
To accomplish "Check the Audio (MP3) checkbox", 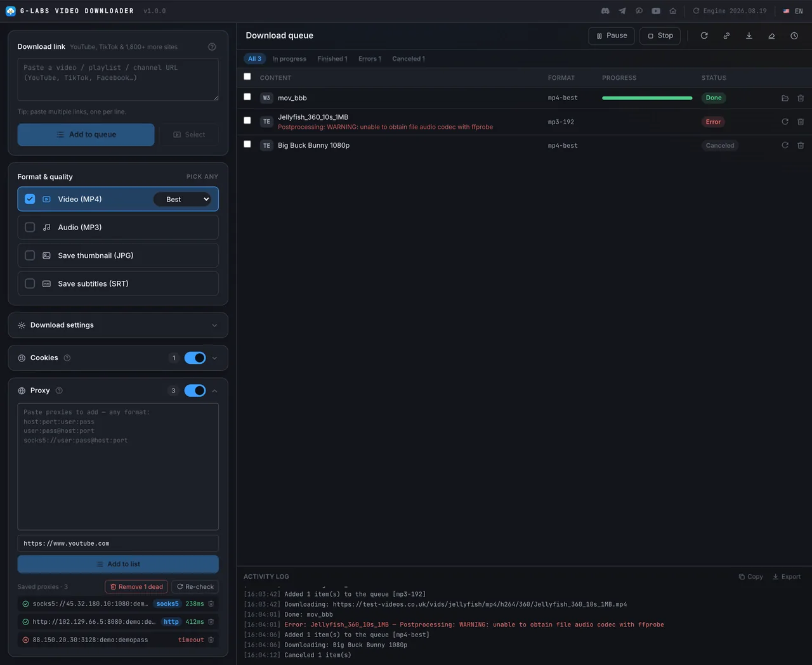I will coord(30,227).
